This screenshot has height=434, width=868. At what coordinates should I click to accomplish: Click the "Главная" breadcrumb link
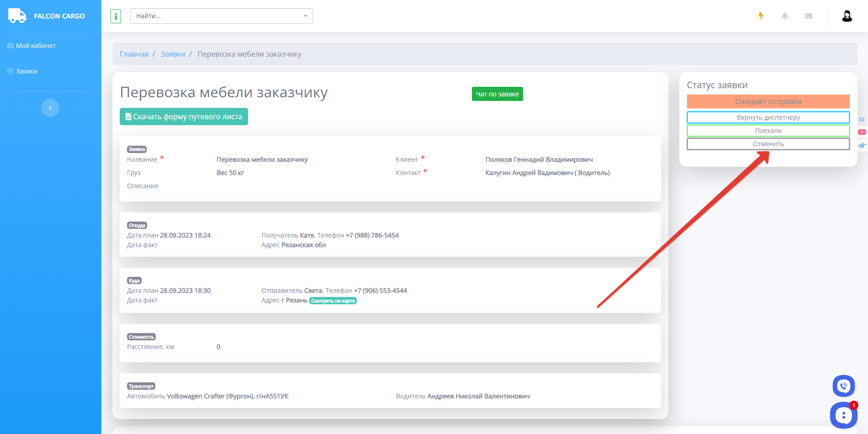click(x=134, y=54)
